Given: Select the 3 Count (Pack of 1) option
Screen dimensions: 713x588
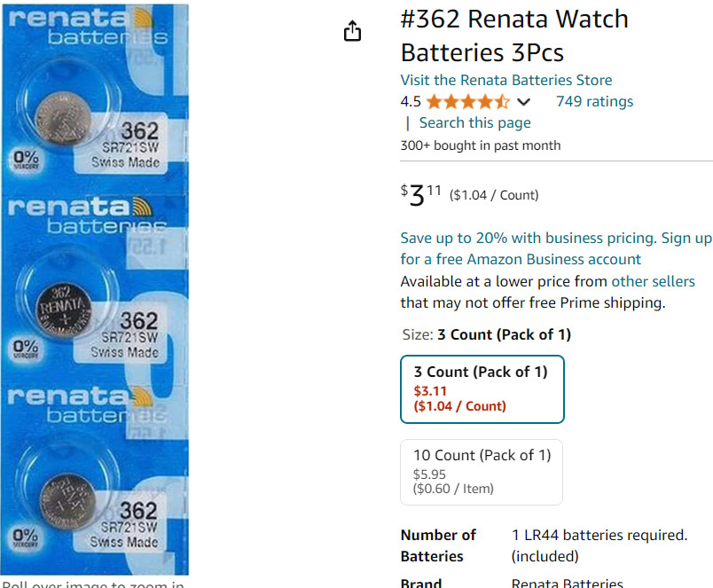Looking at the screenshot, I should 482,388.
